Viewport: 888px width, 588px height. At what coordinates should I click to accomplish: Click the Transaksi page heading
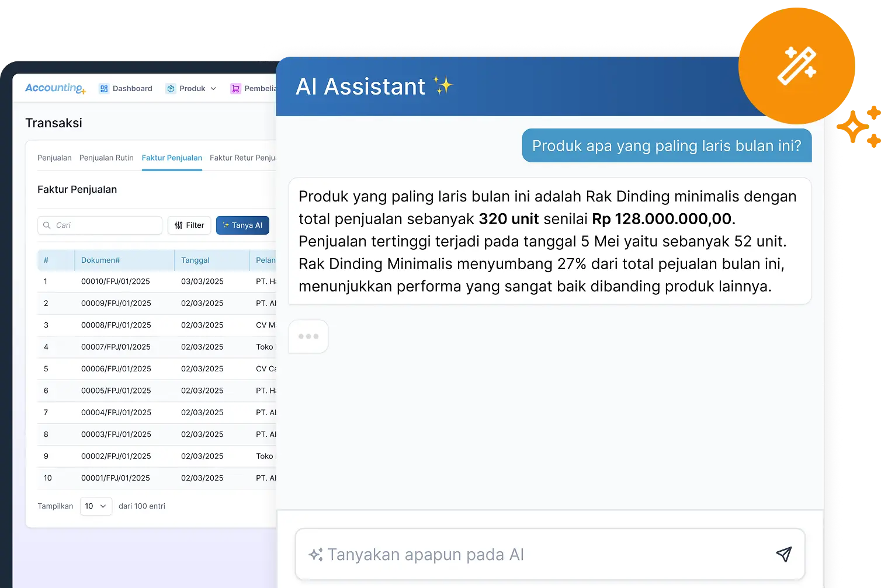(x=54, y=123)
